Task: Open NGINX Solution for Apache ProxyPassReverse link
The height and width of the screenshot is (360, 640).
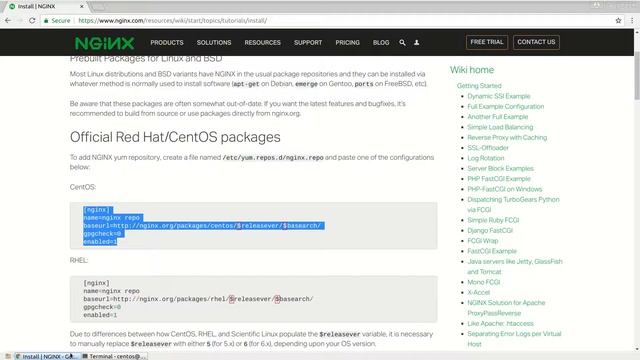Action: click(506, 308)
